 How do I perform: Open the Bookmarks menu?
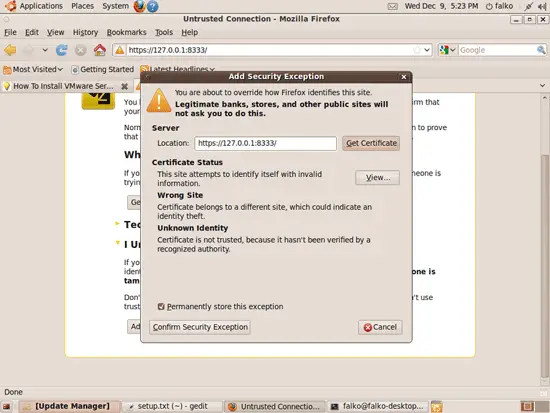coord(126,32)
